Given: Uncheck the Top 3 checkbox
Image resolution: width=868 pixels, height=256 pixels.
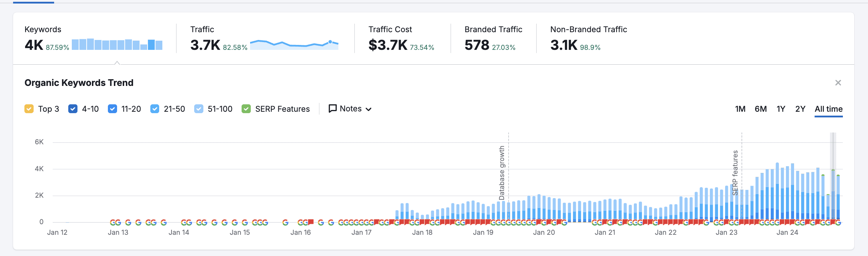Looking at the screenshot, I should [x=29, y=109].
